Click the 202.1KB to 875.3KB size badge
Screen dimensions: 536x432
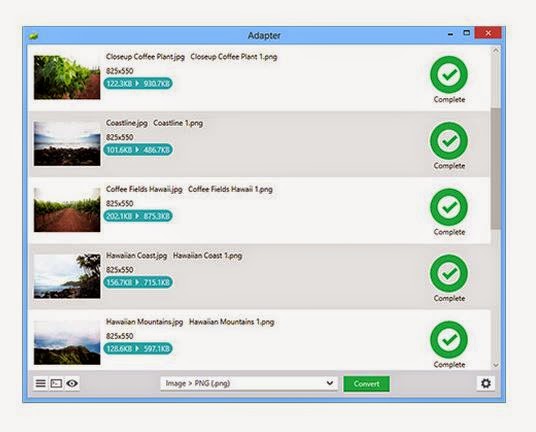[138, 216]
